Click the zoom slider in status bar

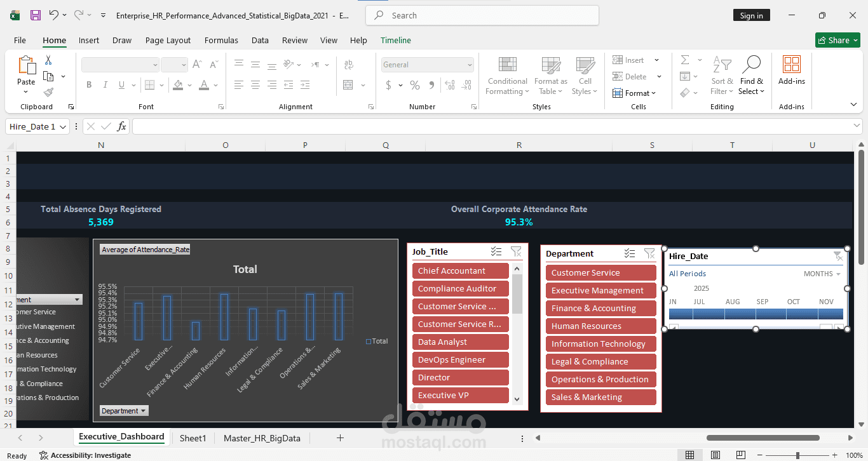(797, 455)
